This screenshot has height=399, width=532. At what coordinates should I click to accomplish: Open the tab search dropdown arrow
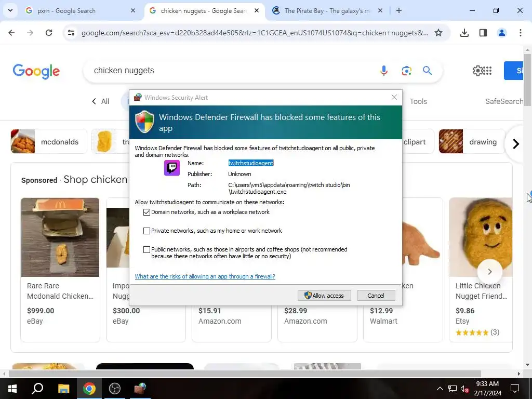10,10
